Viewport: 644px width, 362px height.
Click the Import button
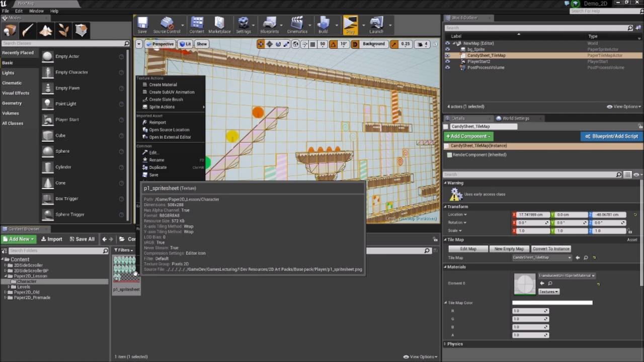click(52, 239)
